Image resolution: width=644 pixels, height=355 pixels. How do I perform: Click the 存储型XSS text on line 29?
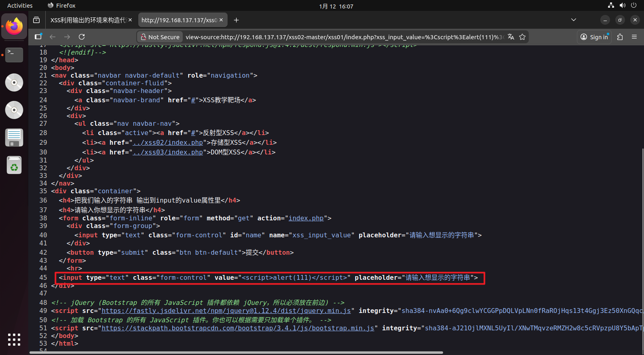(226, 142)
